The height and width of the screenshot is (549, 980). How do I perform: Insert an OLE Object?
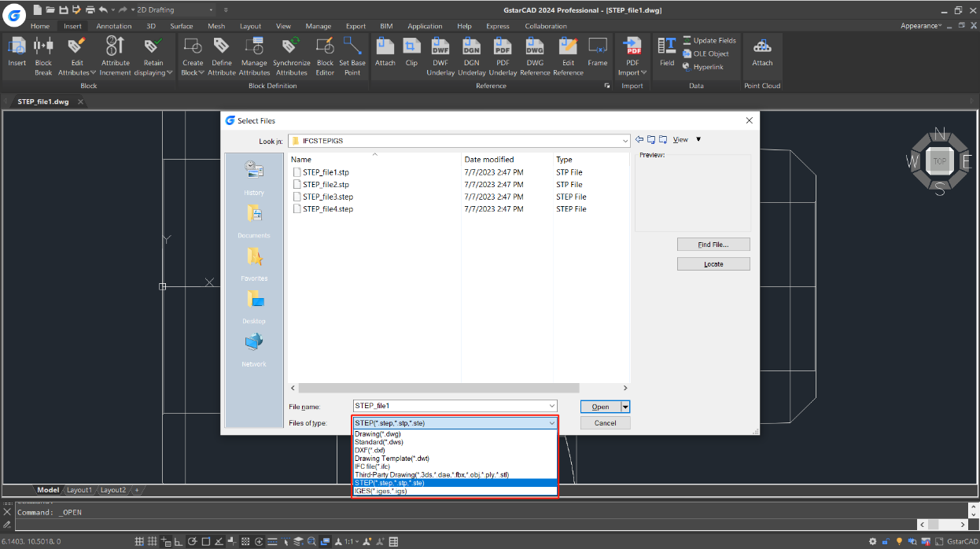pyautogui.click(x=706, y=53)
